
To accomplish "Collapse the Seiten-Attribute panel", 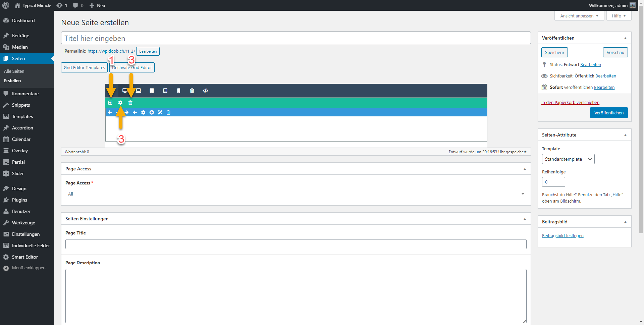I will (625, 135).
